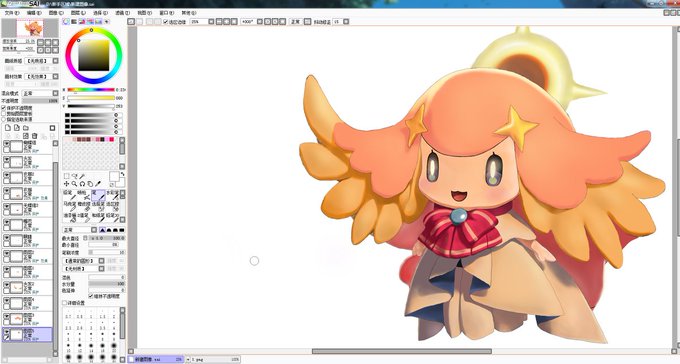Open 抖动修正 stabilizer value dropdown
Screen dimensions: 680x364
[x=346, y=22]
